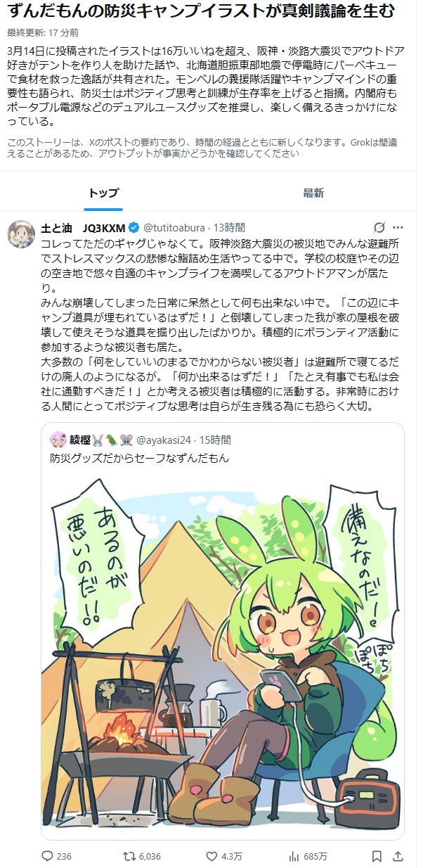Click the blue verified badge

point(136,228)
